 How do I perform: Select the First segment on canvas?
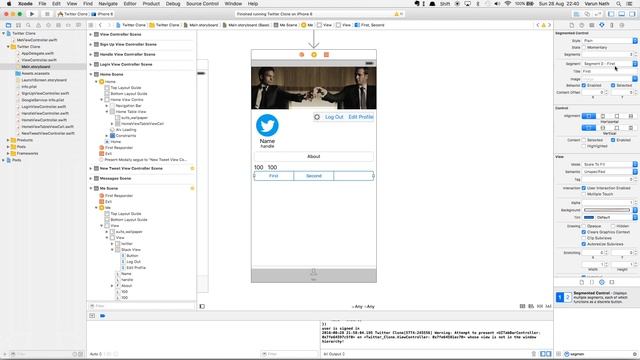[273, 176]
